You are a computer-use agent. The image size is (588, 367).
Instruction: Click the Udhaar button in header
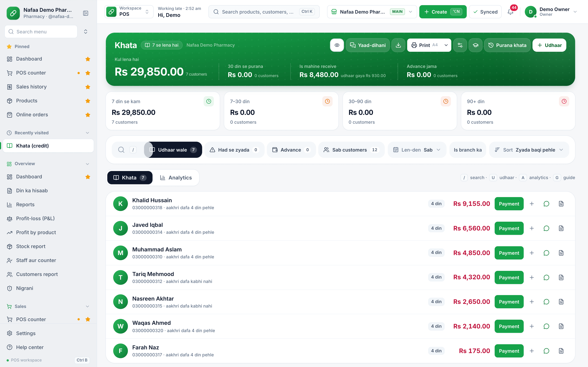tap(549, 45)
